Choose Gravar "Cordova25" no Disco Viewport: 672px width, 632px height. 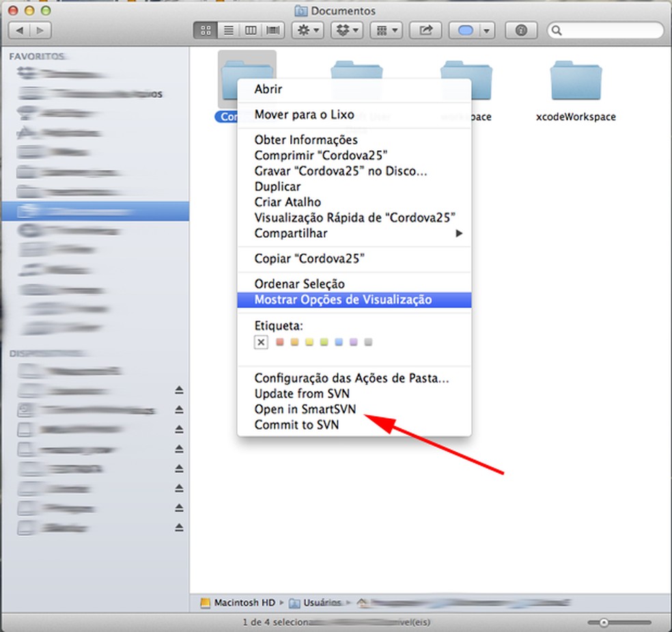(354, 171)
